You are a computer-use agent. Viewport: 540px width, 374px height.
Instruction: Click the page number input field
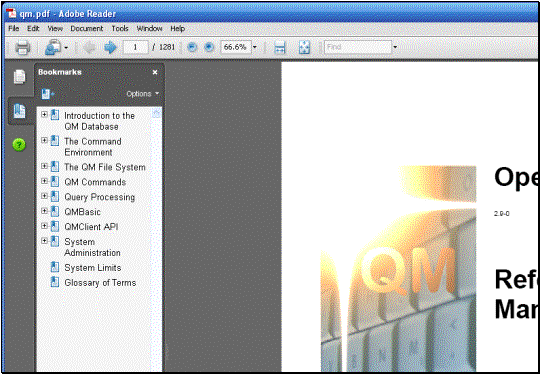[135, 47]
